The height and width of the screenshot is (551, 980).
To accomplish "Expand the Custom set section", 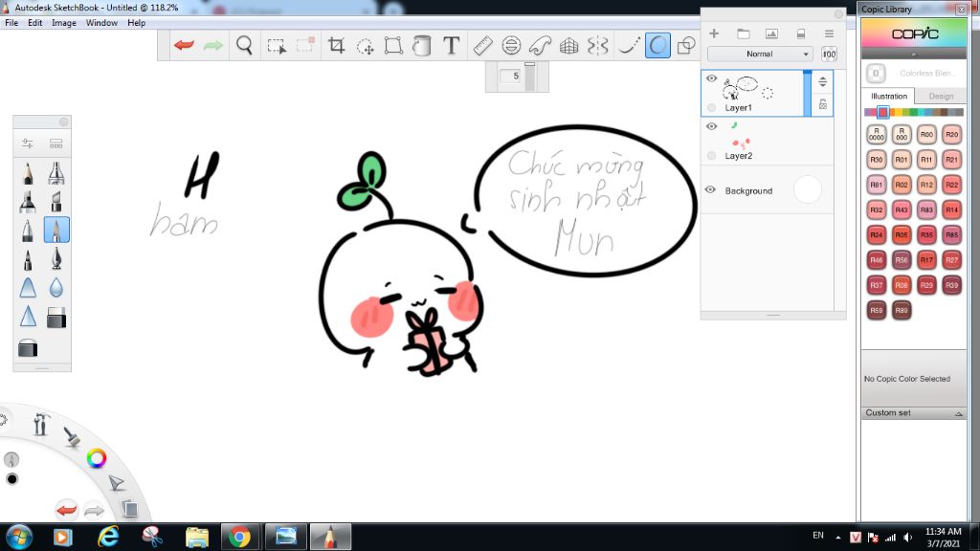I will pyautogui.click(x=914, y=413).
